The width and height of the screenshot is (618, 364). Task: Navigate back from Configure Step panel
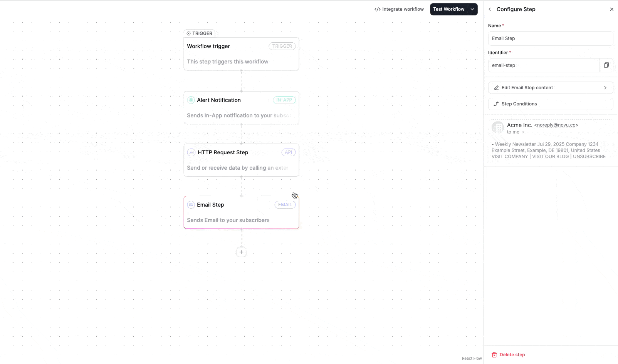489,9
